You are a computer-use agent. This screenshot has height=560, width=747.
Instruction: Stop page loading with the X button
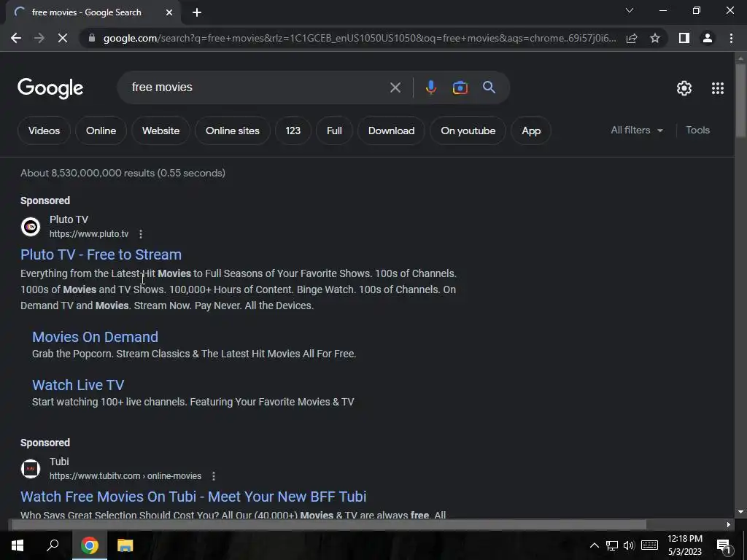[x=63, y=38]
